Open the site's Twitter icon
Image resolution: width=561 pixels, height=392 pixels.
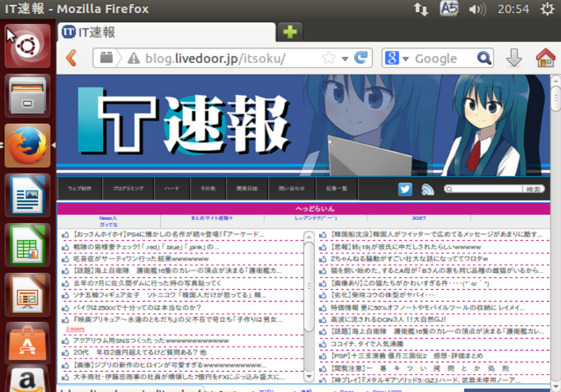[405, 189]
